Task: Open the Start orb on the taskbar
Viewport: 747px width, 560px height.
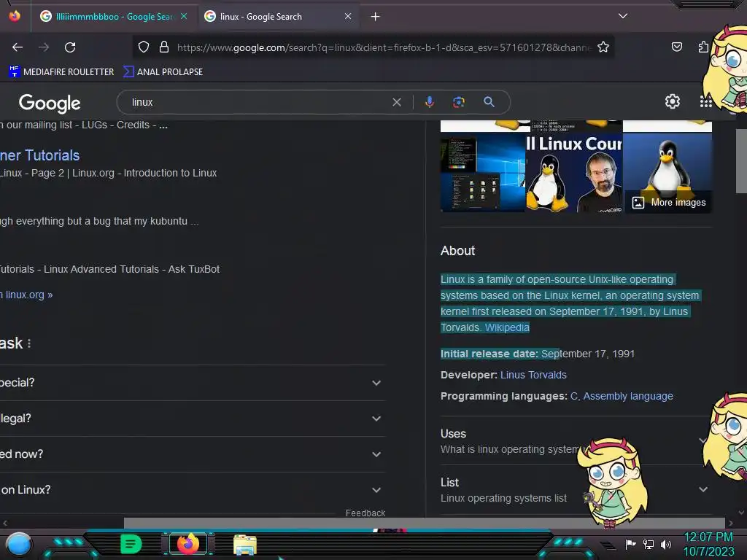Action: click(x=18, y=544)
